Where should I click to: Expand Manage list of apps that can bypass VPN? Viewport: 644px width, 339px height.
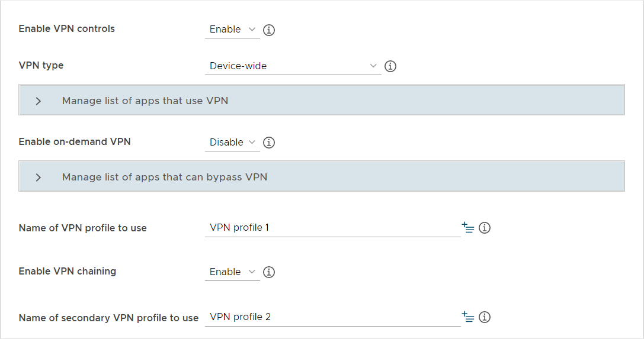click(165, 177)
